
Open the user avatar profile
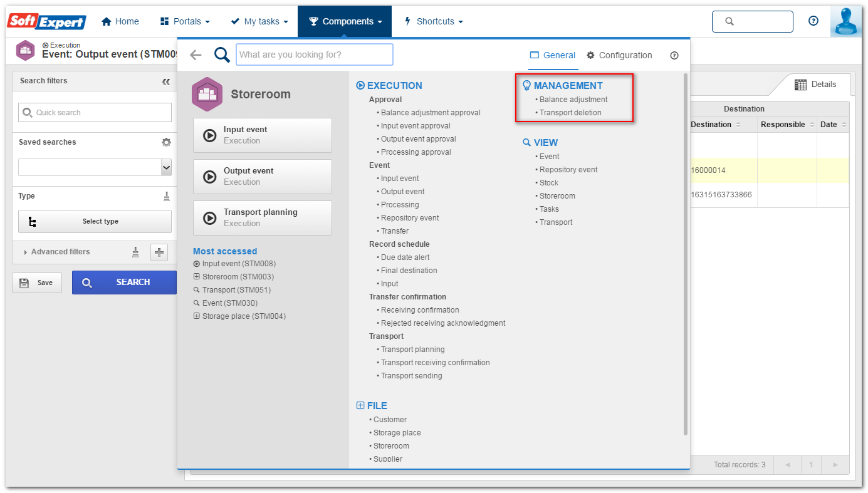845,22
